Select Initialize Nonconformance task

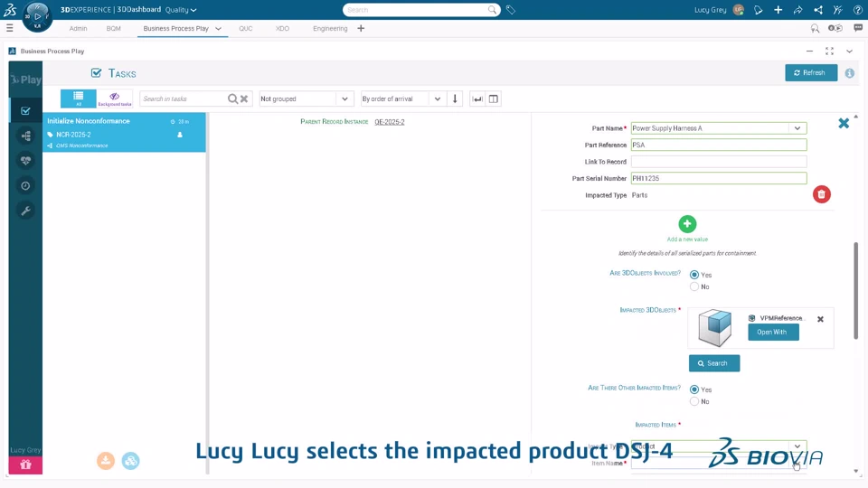(x=124, y=132)
